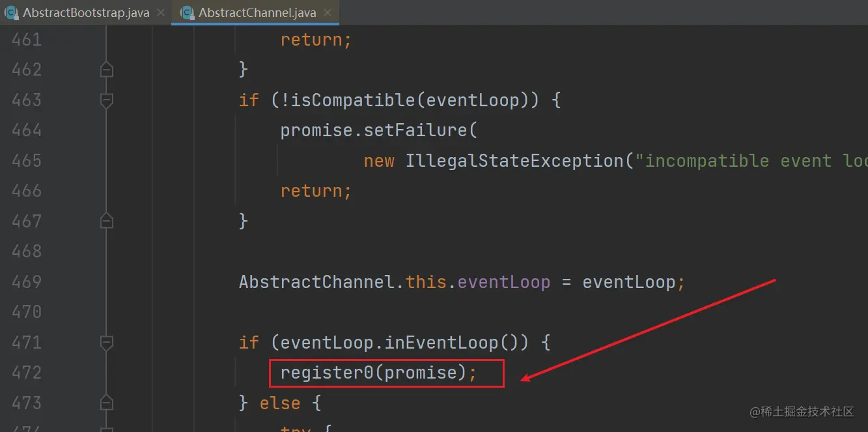The height and width of the screenshot is (432, 868).
Task: Switch to the AbstractChannel.java tab
Action: click(255, 12)
